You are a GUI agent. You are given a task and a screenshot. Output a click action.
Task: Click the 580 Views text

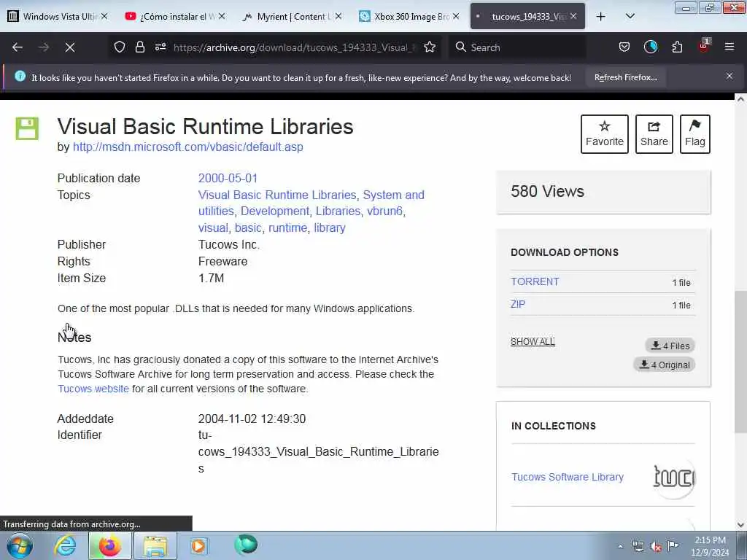click(x=547, y=192)
